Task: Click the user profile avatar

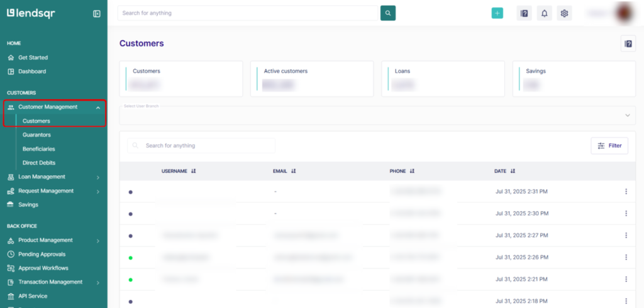Action: coord(625,13)
